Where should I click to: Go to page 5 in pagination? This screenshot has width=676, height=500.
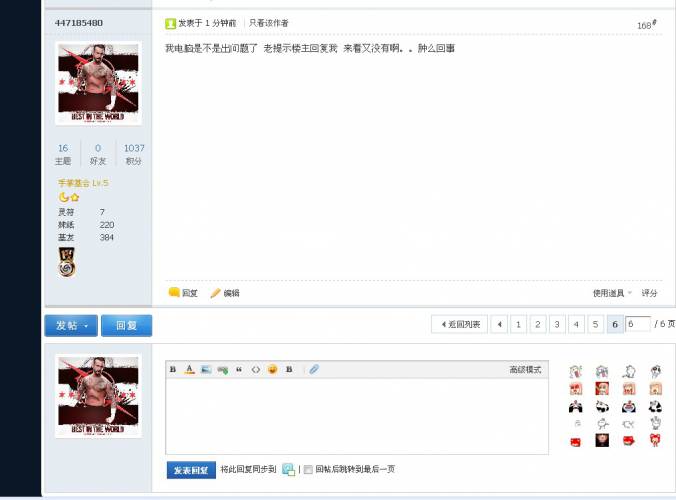click(x=595, y=325)
